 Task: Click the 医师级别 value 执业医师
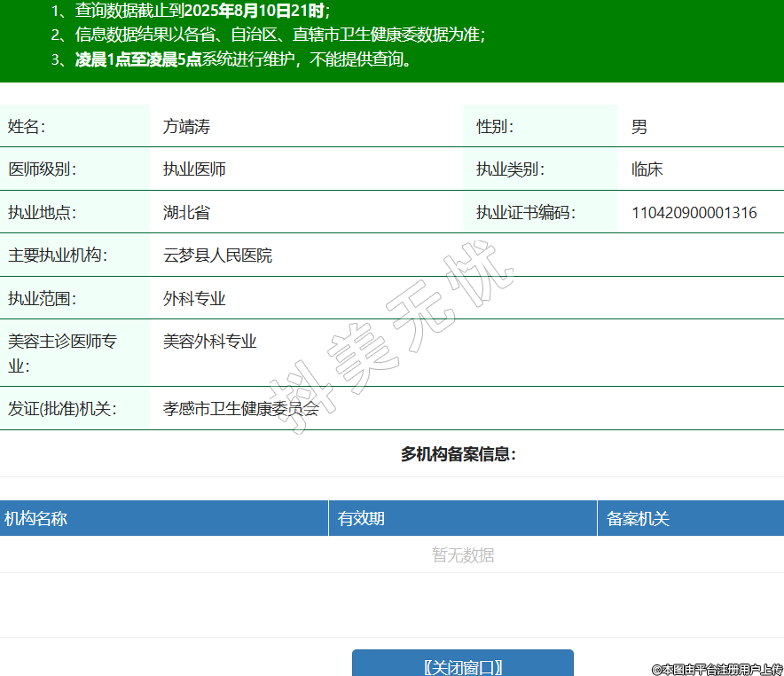[x=194, y=169]
